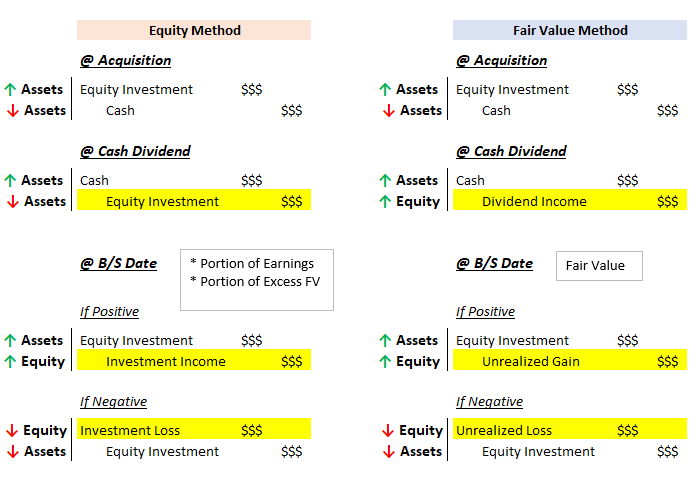Viewport: 699px width, 479px height.
Task: Click red down arrow left of Investment Loss
Action: point(11,430)
